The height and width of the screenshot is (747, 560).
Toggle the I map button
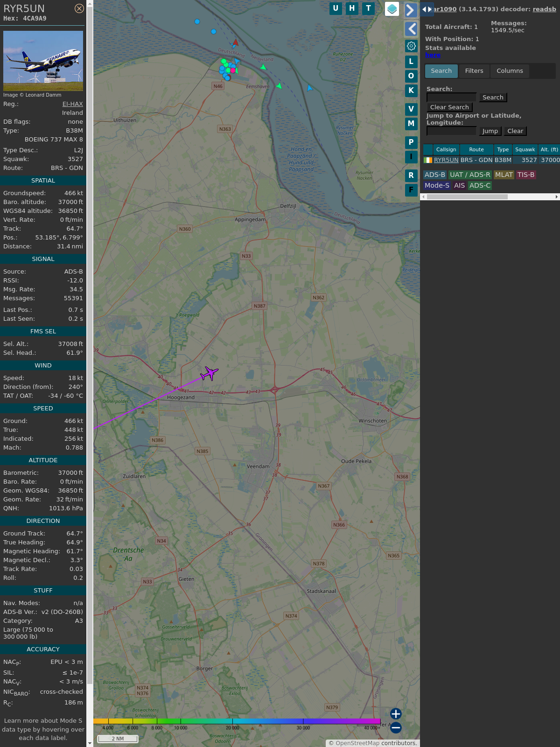pyautogui.click(x=411, y=157)
